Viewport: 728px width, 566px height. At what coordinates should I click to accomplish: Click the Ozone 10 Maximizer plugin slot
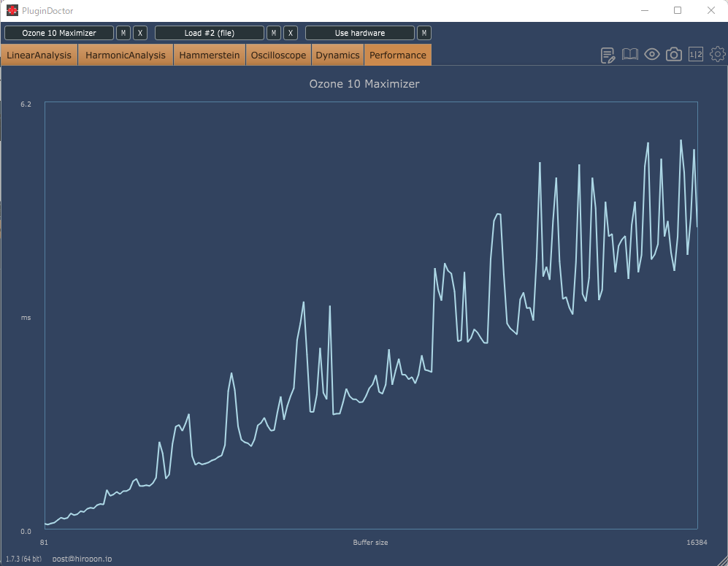59,33
